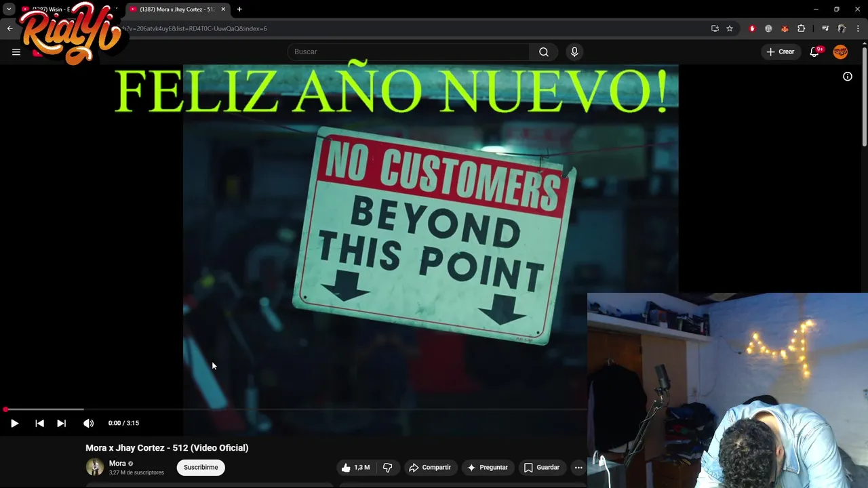Image resolution: width=868 pixels, height=488 pixels.
Task: Like the video with 1,3 M likes
Action: (355, 467)
